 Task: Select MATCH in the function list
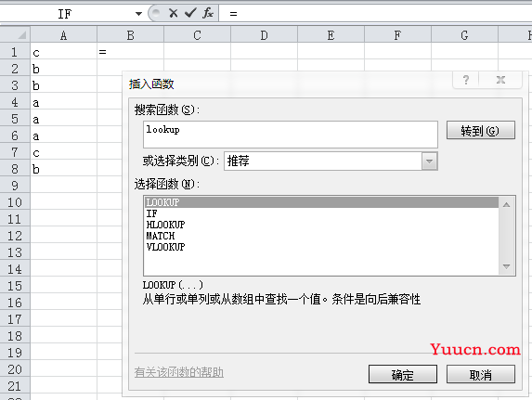pos(321,236)
